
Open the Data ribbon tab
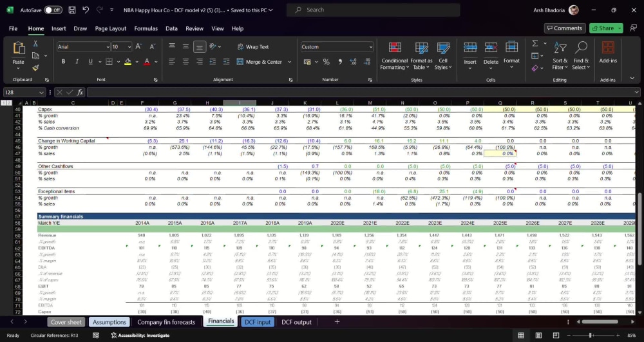[x=172, y=28]
